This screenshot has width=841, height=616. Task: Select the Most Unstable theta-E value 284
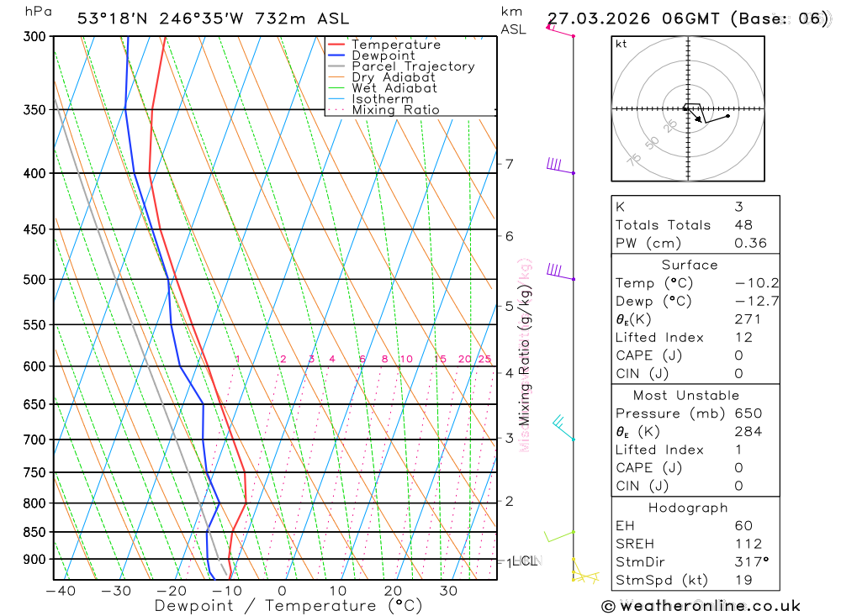(x=748, y=432)
